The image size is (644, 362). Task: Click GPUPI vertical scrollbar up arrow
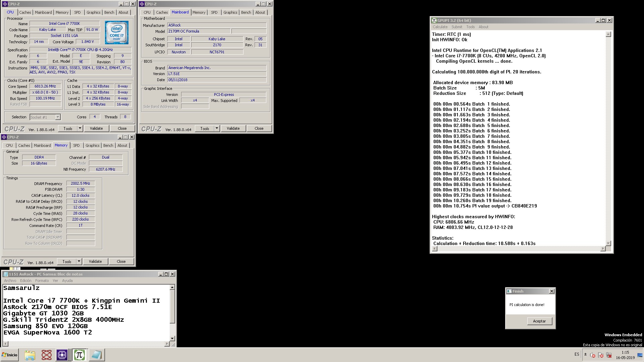pos(608,34)
